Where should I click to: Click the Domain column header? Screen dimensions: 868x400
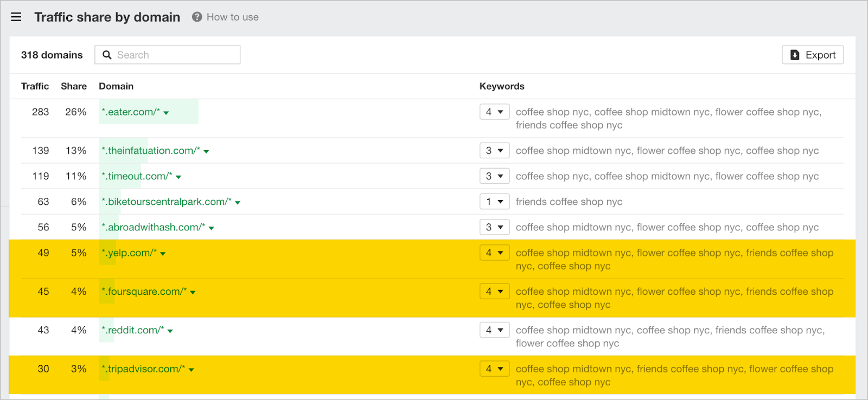click(116, 86)
